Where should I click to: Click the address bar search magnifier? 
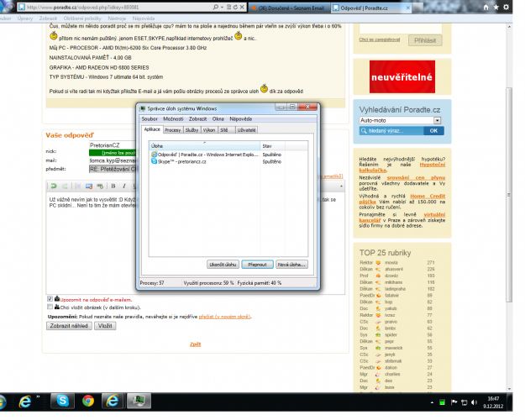(x=216, y=7)
